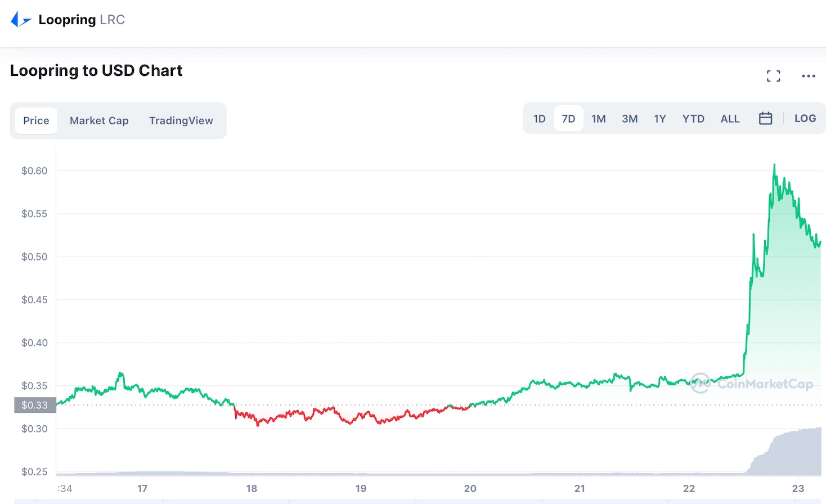Open the three-dot more options menu
826x504 pixels.
click(809, 76)
